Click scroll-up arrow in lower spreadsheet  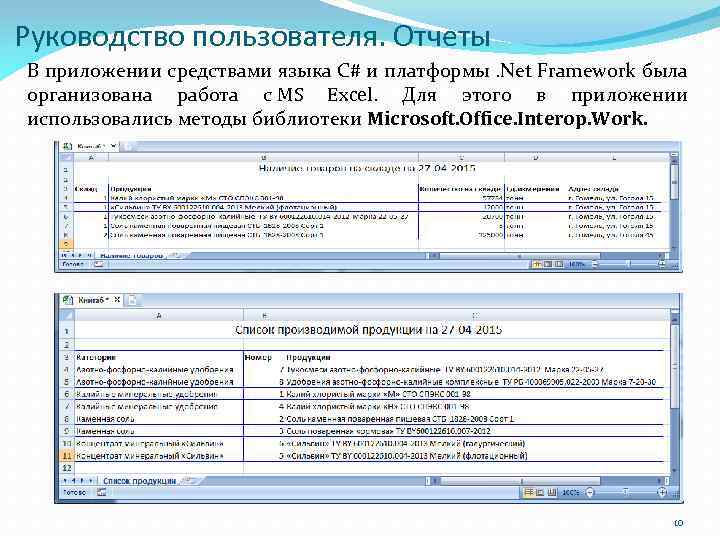[x=674, y=317]
